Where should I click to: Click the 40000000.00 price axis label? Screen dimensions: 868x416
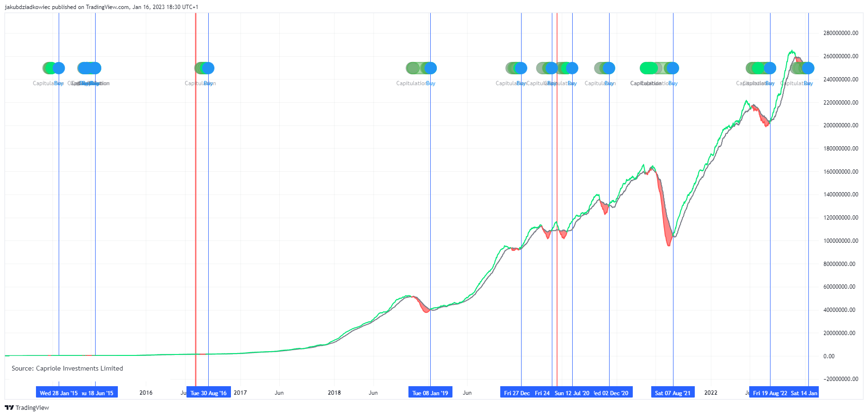tap(839, 310)
